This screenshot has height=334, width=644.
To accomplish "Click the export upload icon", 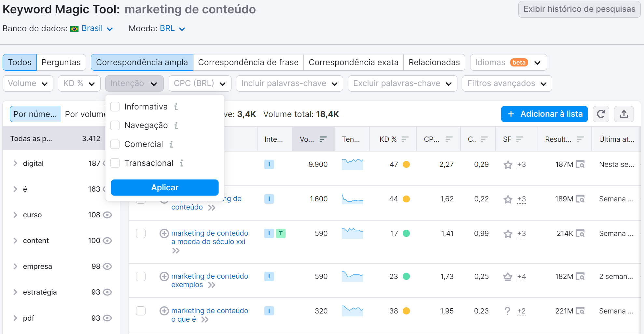I will [623, 114].
